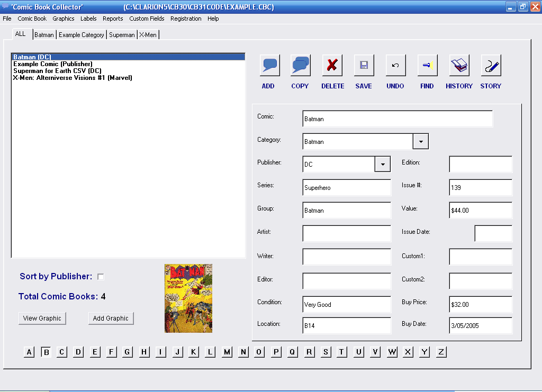Enable the Sort by Publisher checkbox
Screen dimensions: 542x392
pyautogui.click(x=101, y=277)
